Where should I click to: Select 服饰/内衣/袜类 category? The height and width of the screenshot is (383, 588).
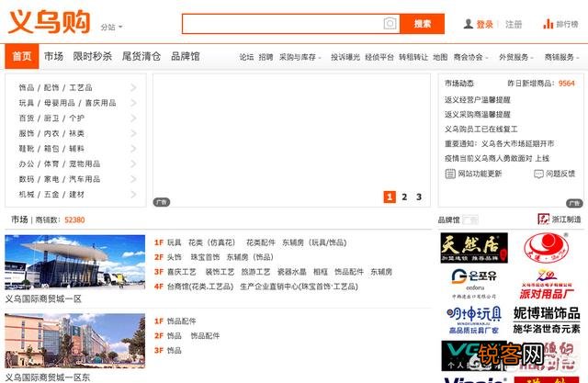[x=51, y=133]
